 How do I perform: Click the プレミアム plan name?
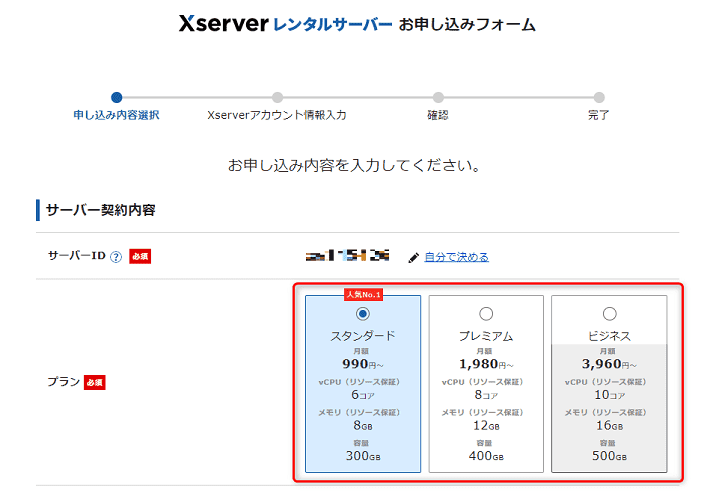pos(486,336)
